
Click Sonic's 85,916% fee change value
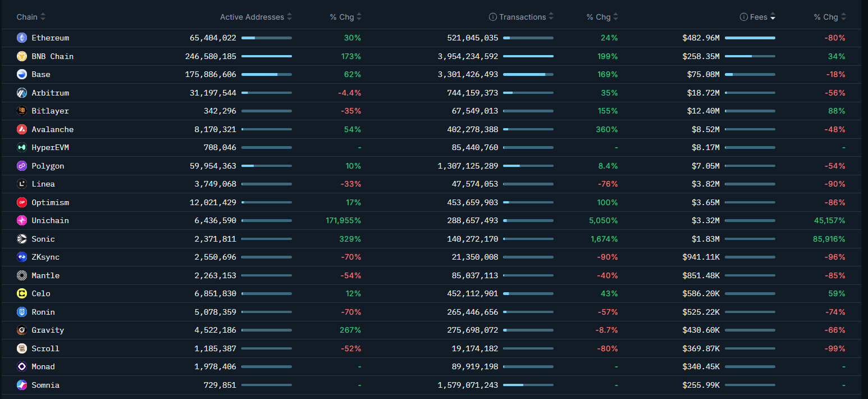click(x=829, y=239)
